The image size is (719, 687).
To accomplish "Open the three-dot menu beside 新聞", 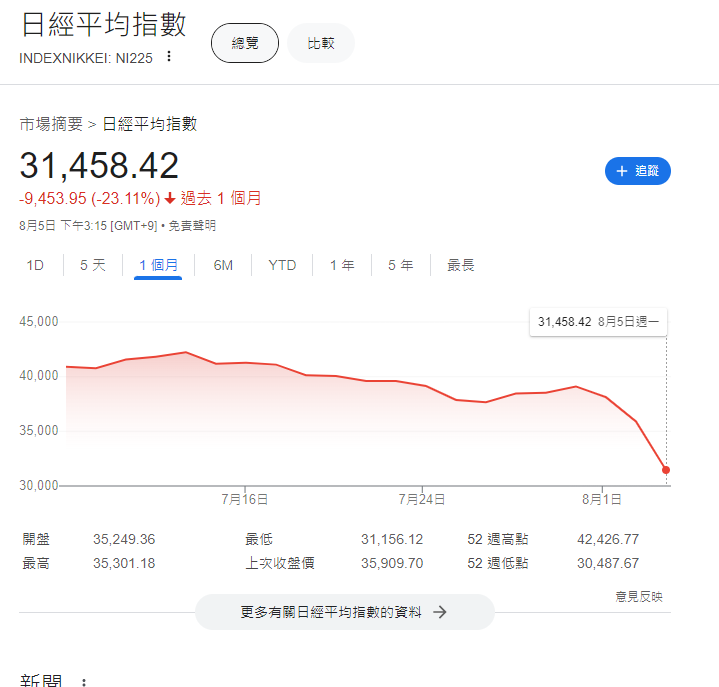I will click(84, 682).
